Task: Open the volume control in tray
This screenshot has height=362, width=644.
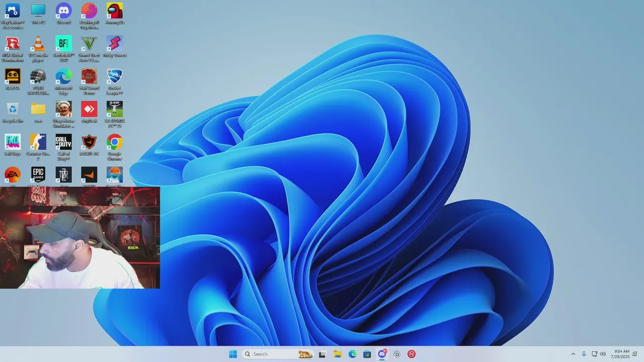Action: click(603, 354)
